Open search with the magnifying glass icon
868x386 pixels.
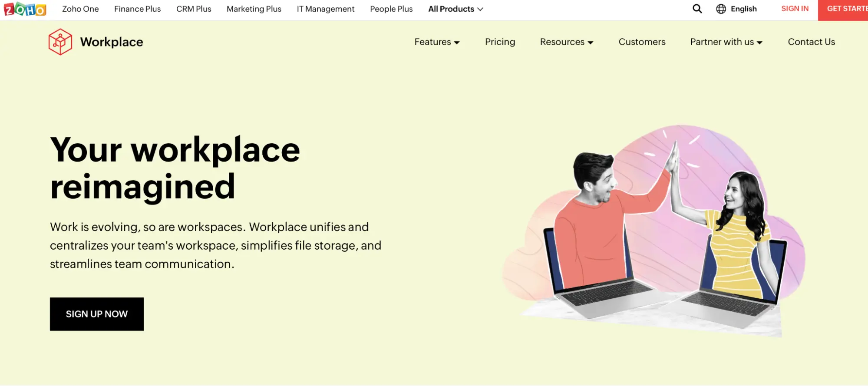697,9
